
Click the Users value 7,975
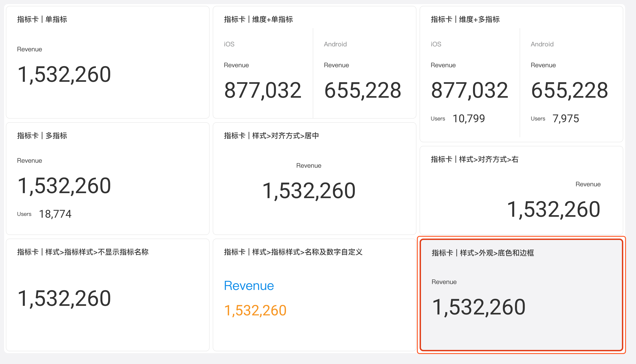point(566,119)
